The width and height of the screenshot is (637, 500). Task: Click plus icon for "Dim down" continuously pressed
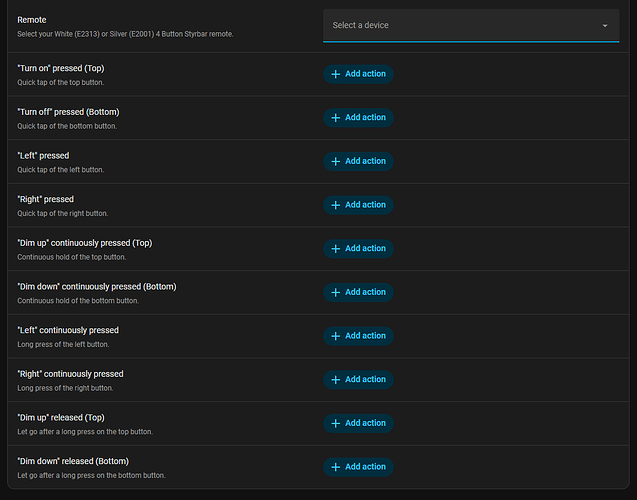click(x=335, y=292)
